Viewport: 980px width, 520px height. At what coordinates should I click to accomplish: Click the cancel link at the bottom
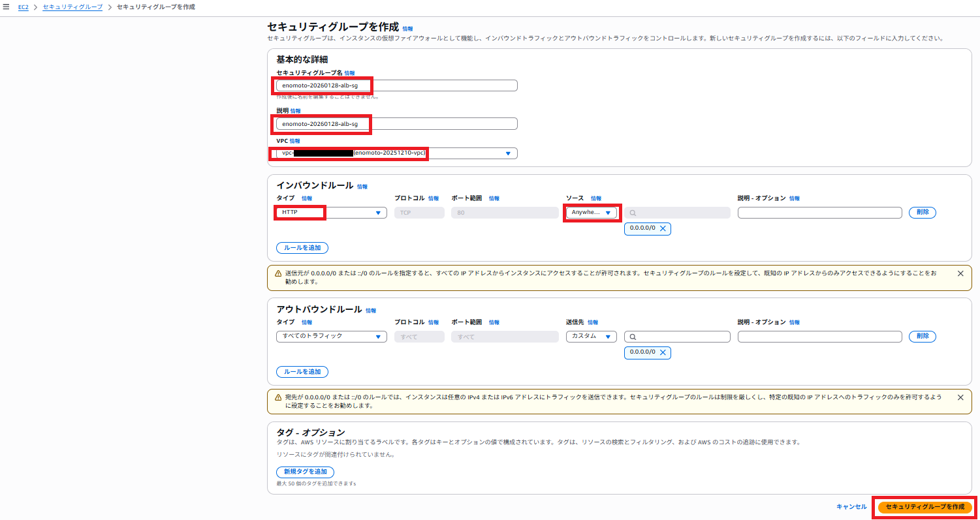[x=851, y=507]
